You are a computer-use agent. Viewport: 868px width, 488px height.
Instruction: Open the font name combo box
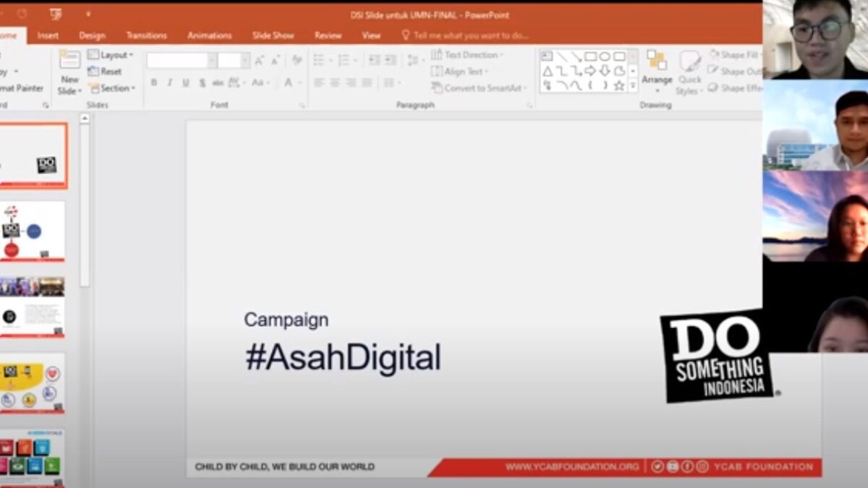[182, 61]
